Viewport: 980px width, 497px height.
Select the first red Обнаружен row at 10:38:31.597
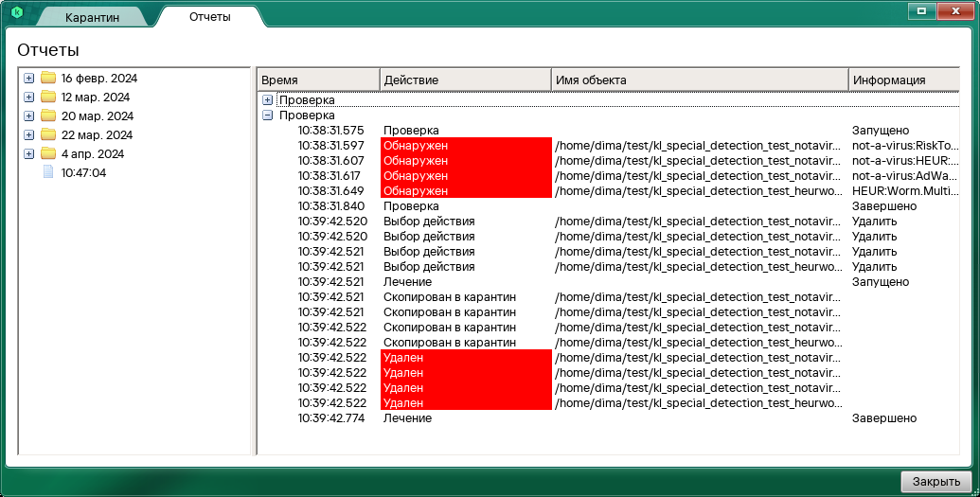coord(465,146)
